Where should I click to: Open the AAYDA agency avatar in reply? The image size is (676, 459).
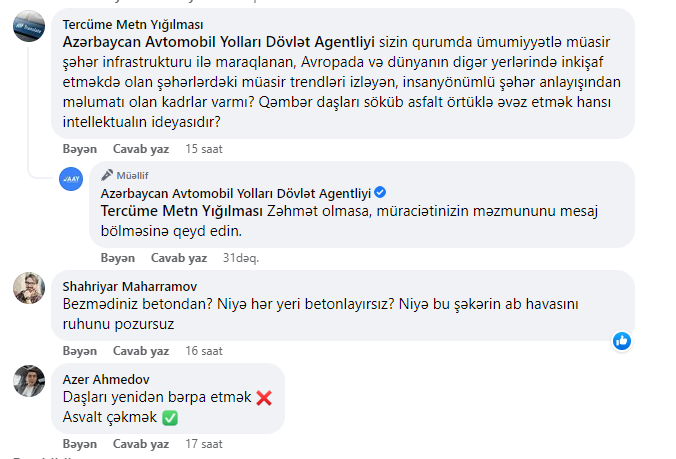click(71, 178)
